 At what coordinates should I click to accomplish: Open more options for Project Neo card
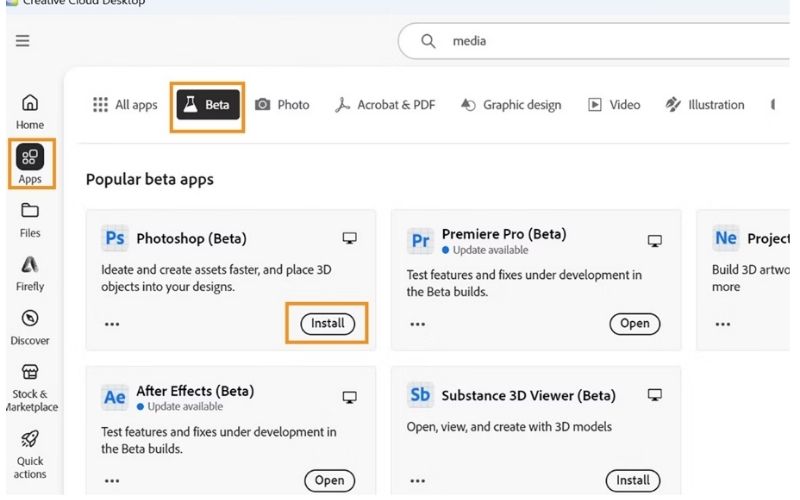point(722,324)
